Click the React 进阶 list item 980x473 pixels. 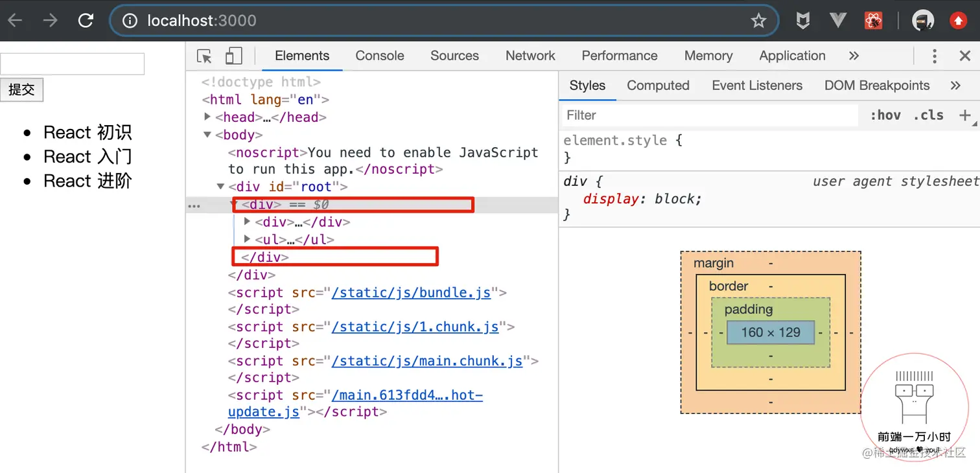[87, 181]
